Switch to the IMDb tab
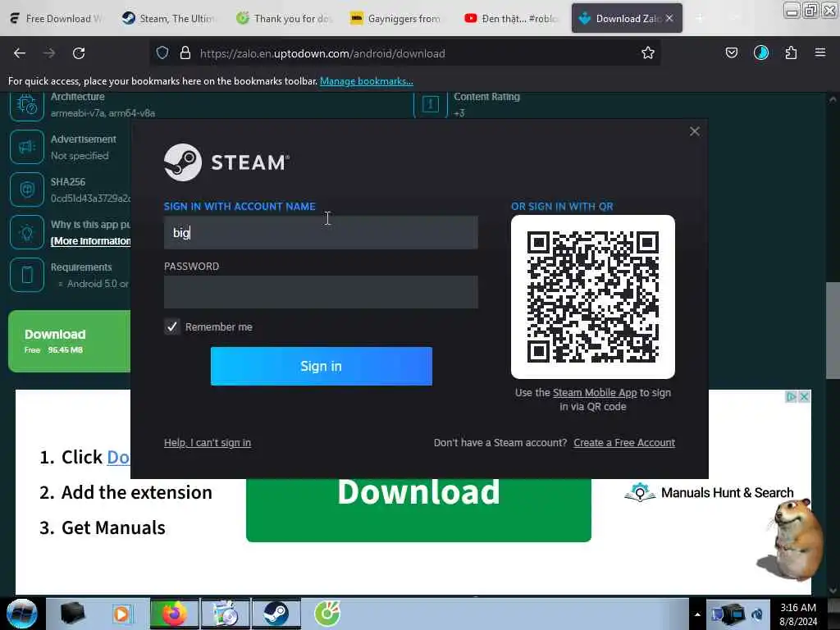Screen dimensions: 840x630 point(398,18)
